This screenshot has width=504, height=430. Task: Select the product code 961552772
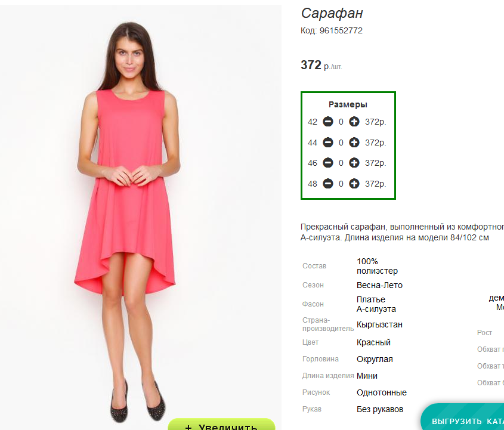341,30
